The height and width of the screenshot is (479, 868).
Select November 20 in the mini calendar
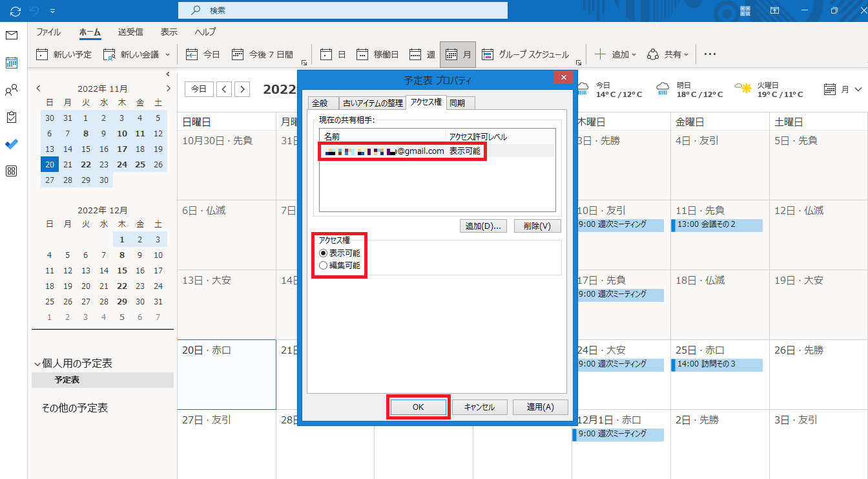click(x=50, y=165)
